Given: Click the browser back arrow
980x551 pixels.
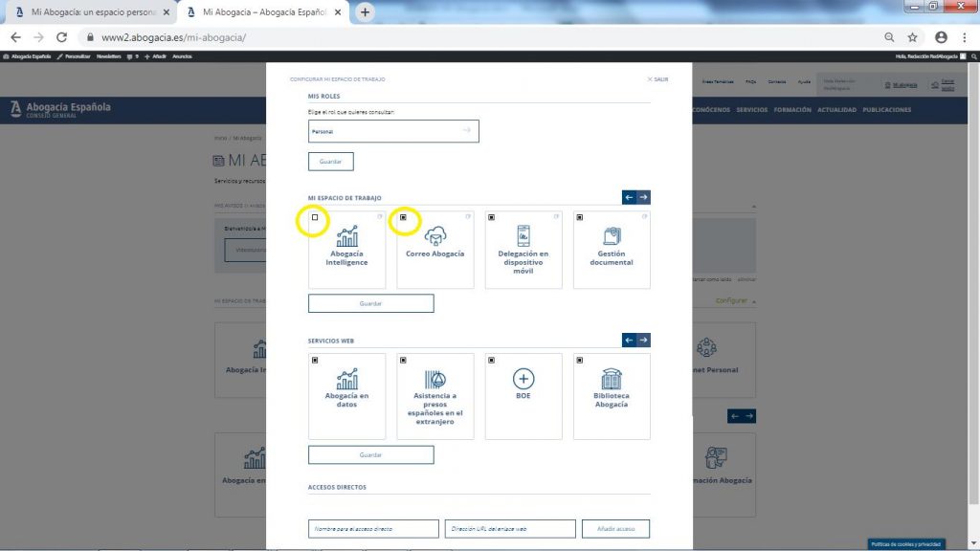Looking at the screenshot, I should (x=15, y=37).
